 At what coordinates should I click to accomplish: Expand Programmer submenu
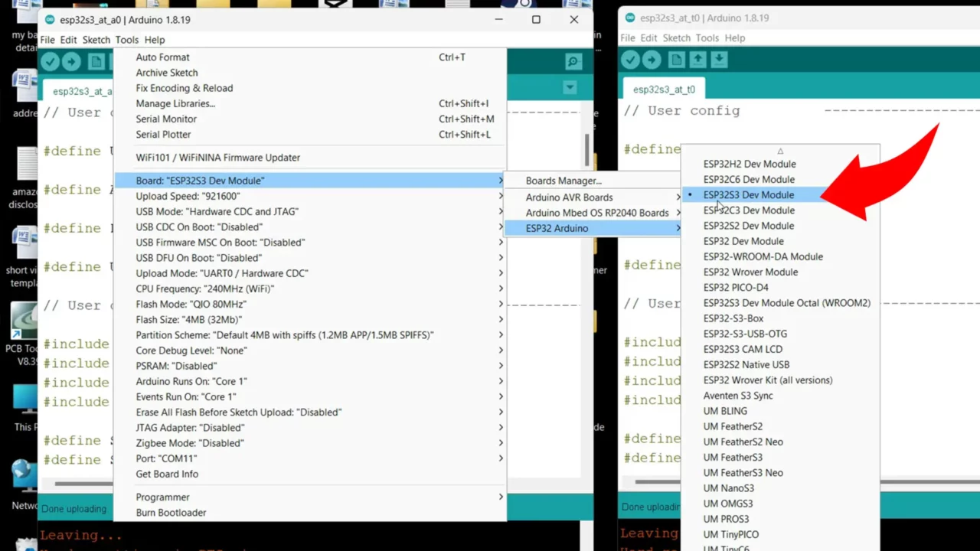coord(310,497)
